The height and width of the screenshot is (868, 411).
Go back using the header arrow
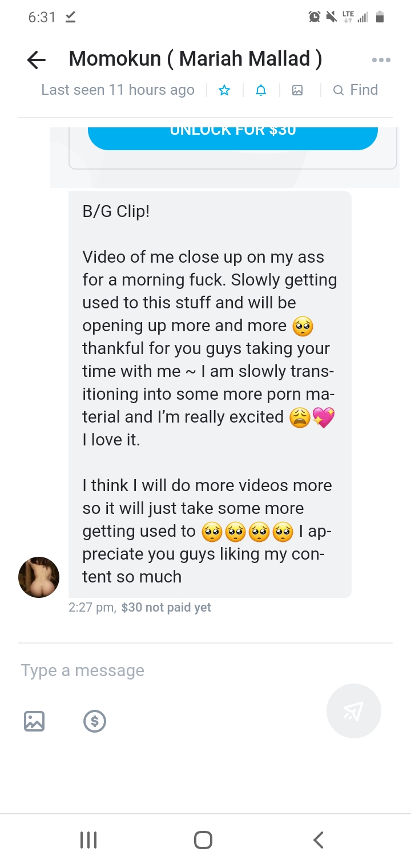click(37, 59)
